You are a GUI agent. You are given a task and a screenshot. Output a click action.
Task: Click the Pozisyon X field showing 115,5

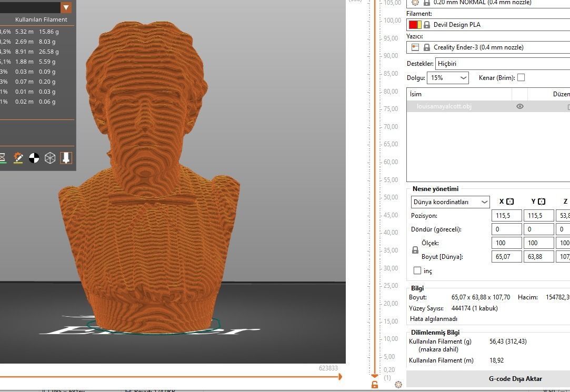tap(506, 215)
